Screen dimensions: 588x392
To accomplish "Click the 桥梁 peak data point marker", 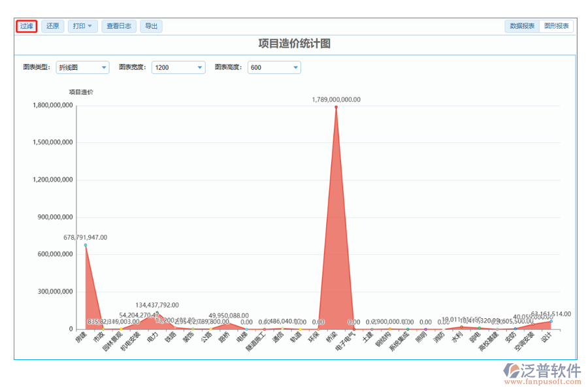I will 336,106.
